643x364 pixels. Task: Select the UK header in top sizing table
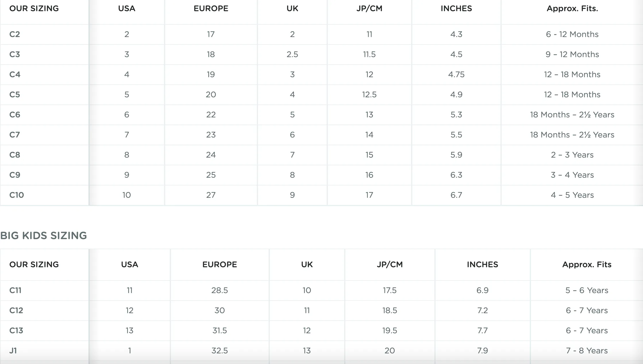click(x=292, y=9)
